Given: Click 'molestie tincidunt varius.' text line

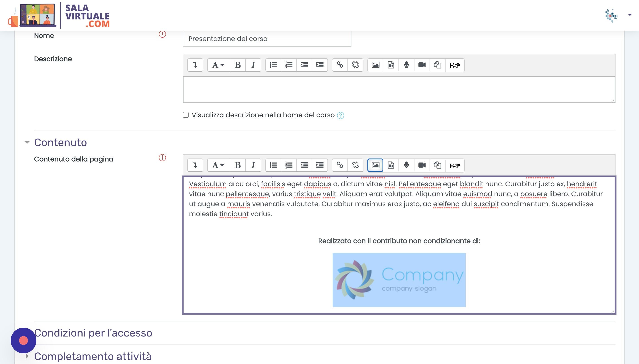Looking at the screenshot, I should [231, 214].
